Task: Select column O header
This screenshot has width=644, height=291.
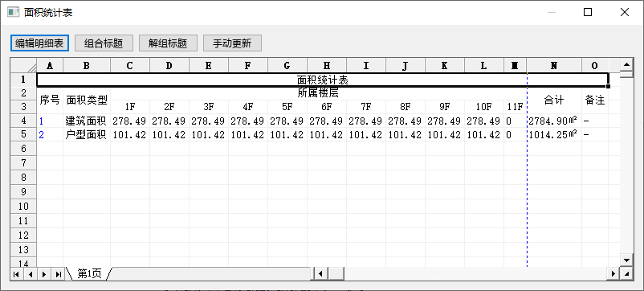Action: click(x=595, y=65)
